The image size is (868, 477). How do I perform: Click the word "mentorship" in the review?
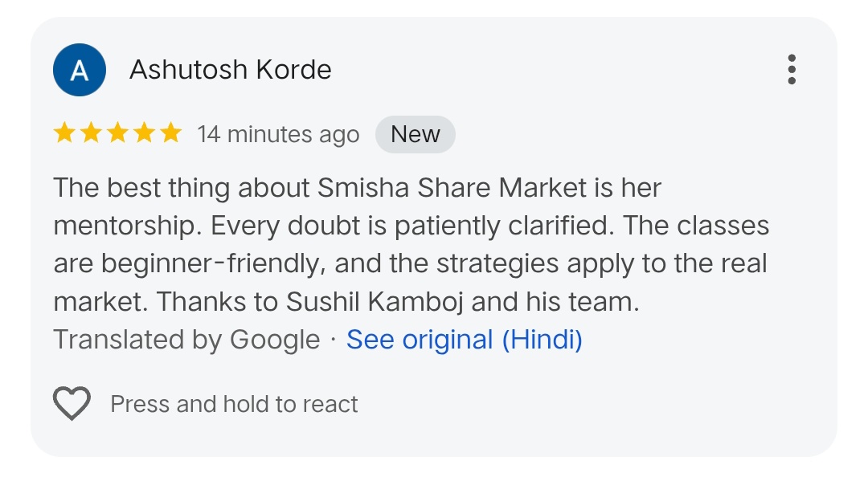coord(126,226)
